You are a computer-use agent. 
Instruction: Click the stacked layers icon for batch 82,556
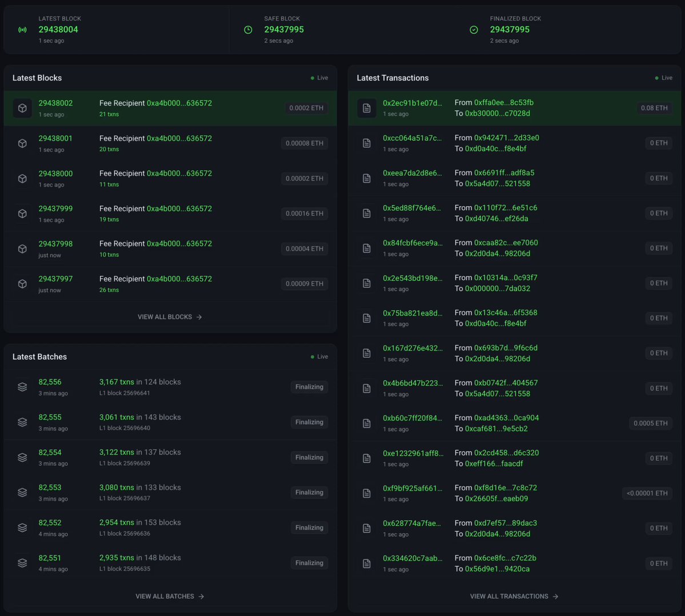pyautogui.click(x=22, y=387)
